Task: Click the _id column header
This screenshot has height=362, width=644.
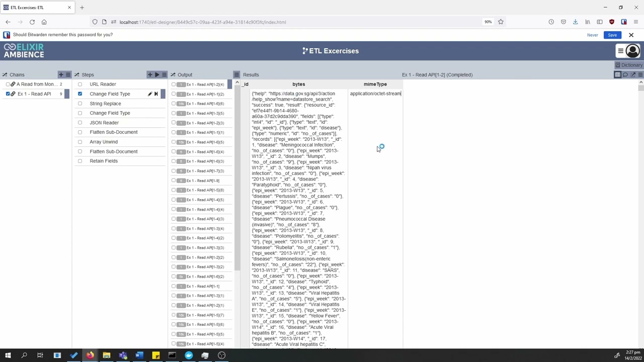Action: pos(245,84)
